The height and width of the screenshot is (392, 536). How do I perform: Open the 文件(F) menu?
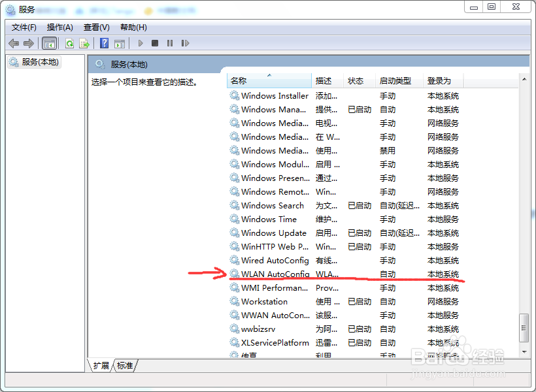click(24, 27)
